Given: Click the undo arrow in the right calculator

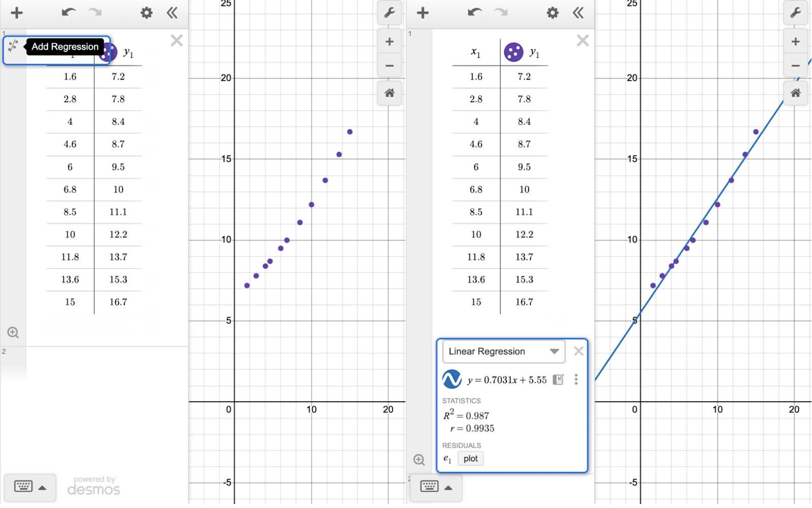Looking at the screenshot, I should pos(474,13).
